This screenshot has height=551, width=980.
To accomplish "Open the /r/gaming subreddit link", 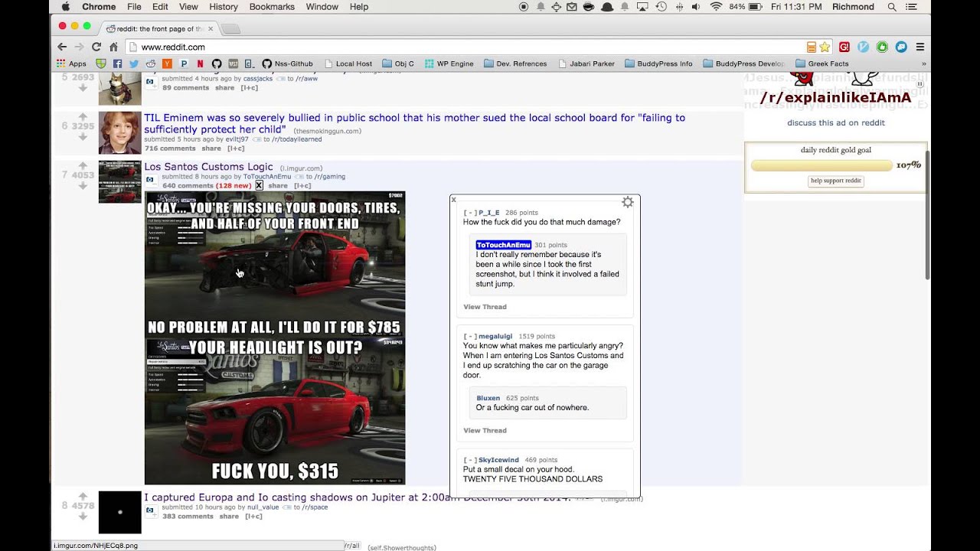I will click(x=329, y=177).
